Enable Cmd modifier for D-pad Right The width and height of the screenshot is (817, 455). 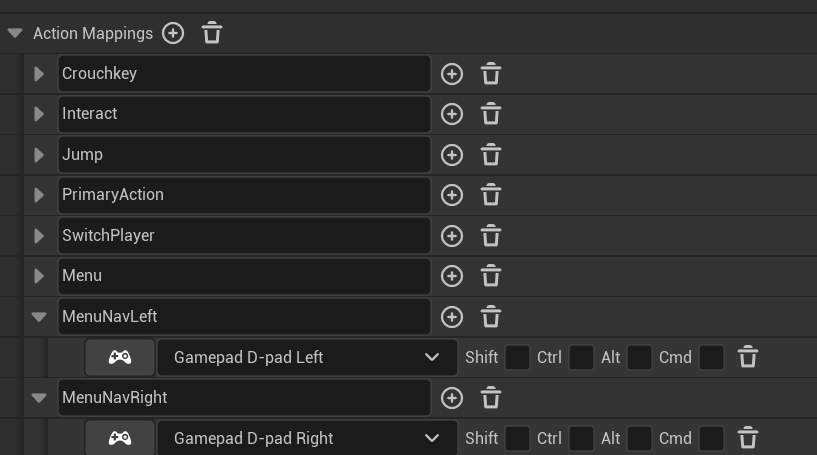(711, 438)
